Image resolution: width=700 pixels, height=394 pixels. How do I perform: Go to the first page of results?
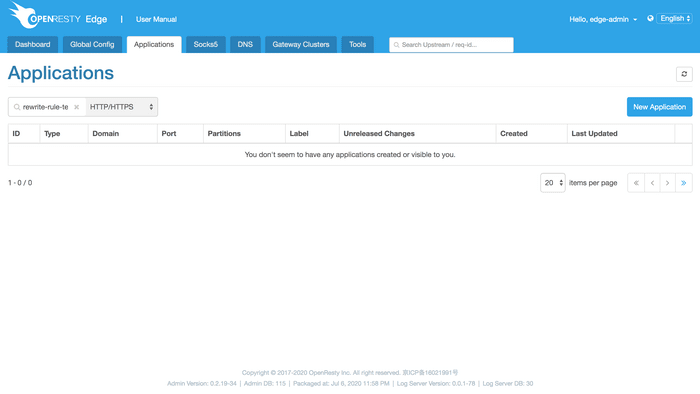click(x=636, y=183)
